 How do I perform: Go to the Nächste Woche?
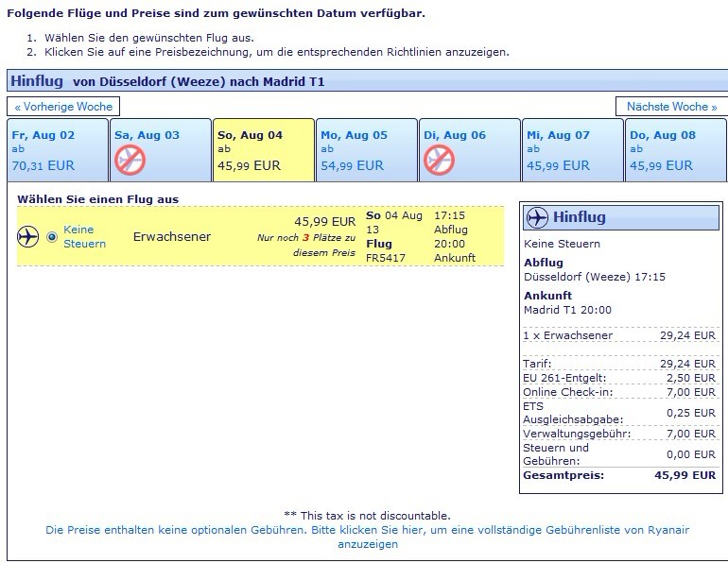coord(671,106)
